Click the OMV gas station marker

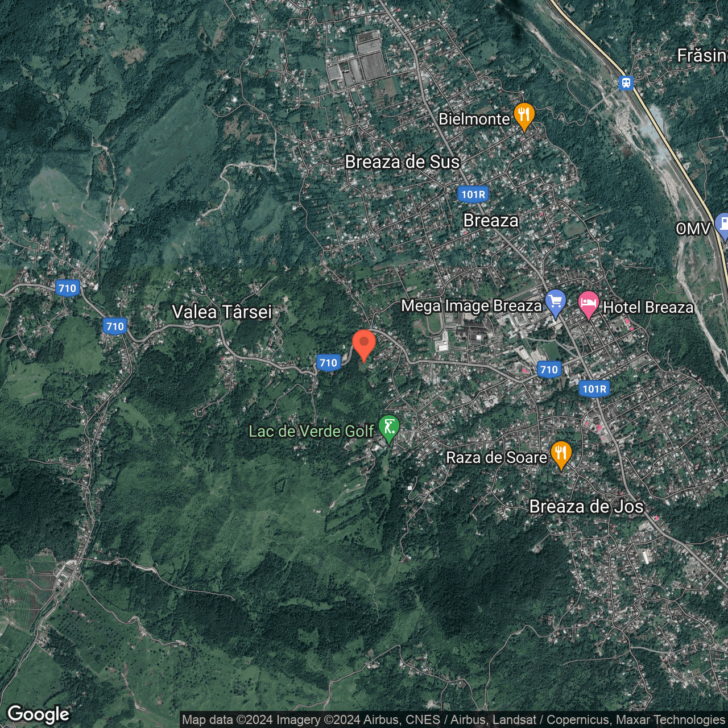pos(722,225)
